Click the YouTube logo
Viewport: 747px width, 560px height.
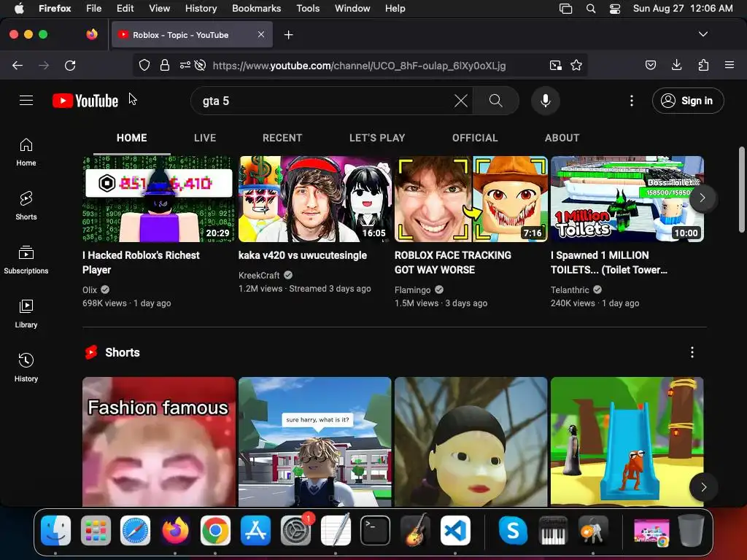pos(85,101)
